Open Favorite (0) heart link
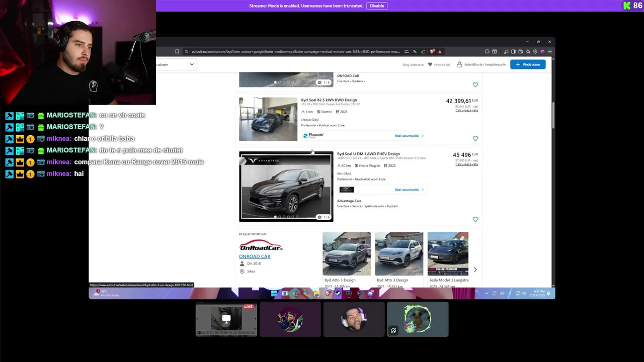Viewport: 644px width, 362px height. point(439,64)
